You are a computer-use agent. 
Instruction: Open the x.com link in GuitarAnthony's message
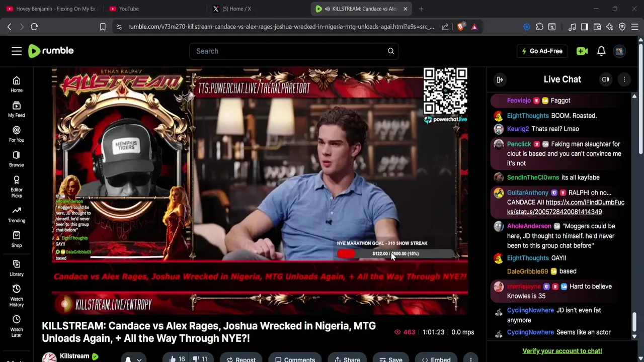pos(566,207)
